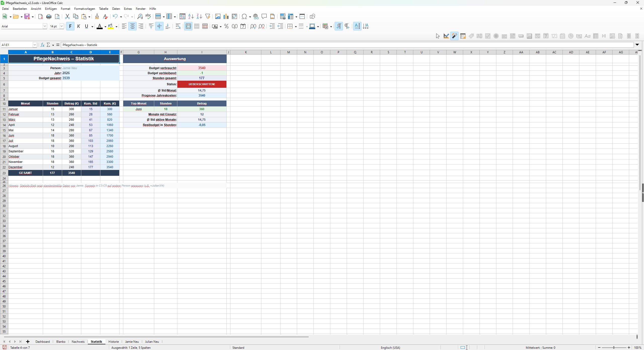Click the Copy icon
Viewport: 644px width, 350px height.
pyautogui.click(x=75, y=17)
